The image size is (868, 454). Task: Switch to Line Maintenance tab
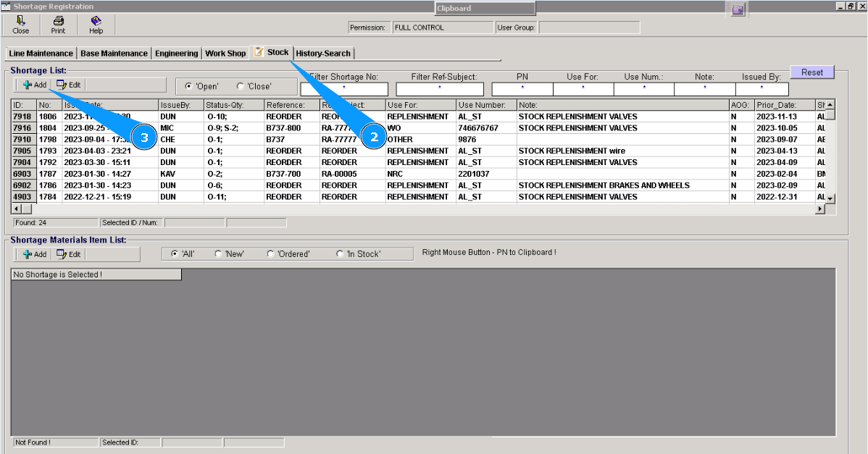[41, 54]
